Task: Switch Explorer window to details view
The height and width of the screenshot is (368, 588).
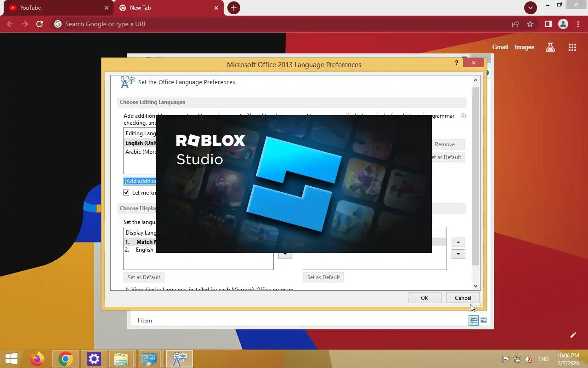Action: pos(474,320)
